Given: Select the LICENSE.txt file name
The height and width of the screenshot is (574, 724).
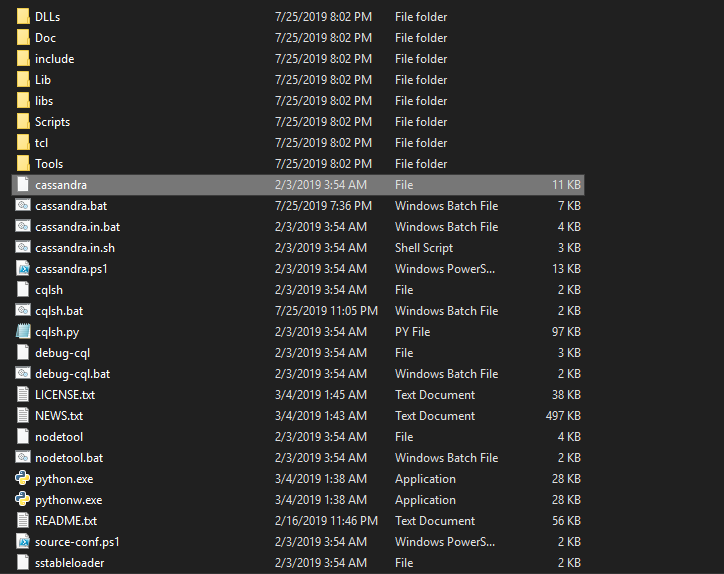Looking at the screenshot, I should coord(65,395).
